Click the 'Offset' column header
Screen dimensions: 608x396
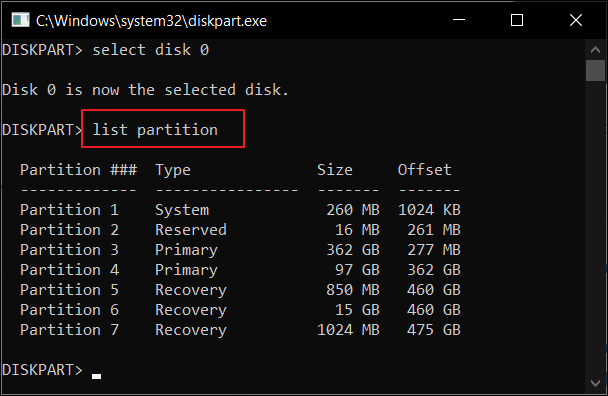coord(425,170)
